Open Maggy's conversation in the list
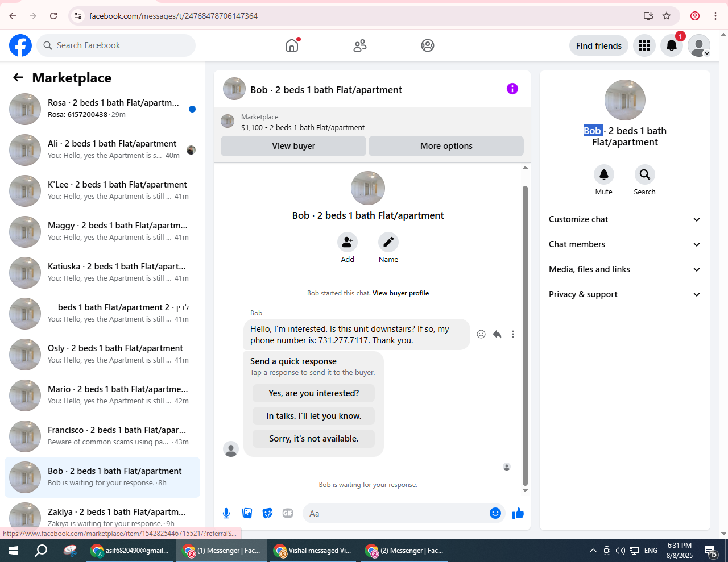This screenshot has height=562, width=728. click(x=102, y=232)
